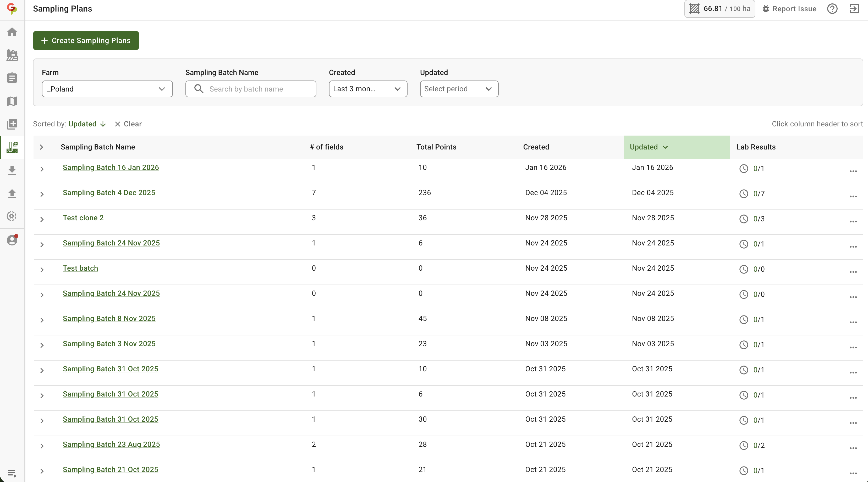
Task: Click the home icon in sidebar
Action: (12, 32)
